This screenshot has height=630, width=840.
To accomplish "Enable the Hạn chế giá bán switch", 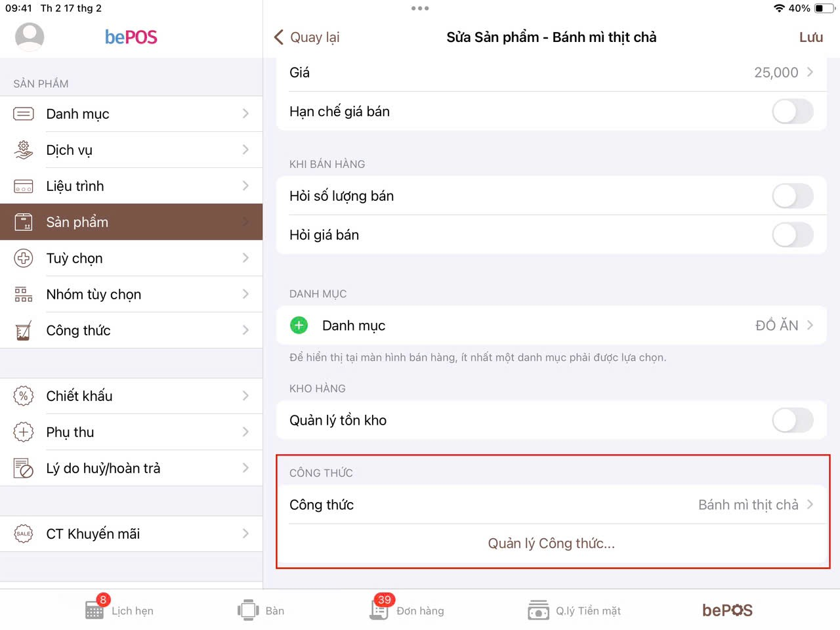I will pyautogui.click(x=793, y=112).
